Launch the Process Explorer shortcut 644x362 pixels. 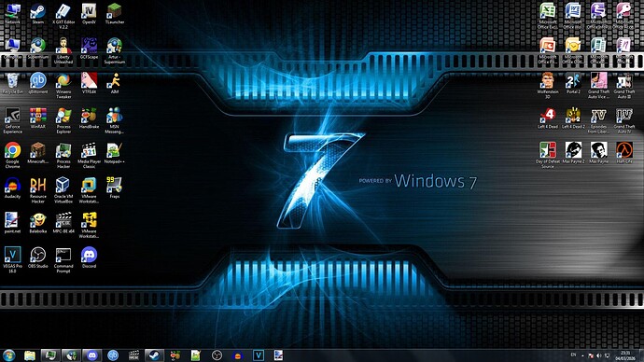point(63,120)
